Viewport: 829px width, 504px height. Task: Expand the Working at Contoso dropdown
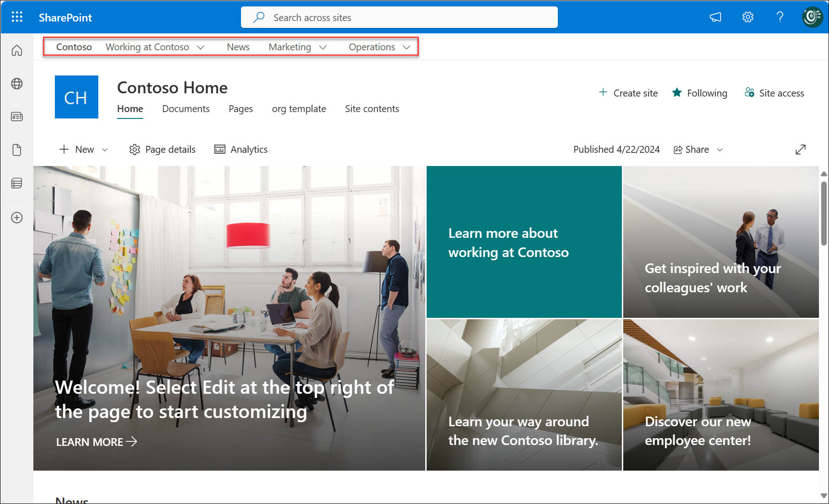201,47
